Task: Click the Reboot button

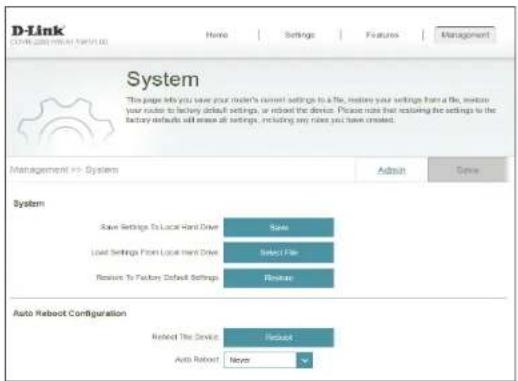Action: point(278,337)
